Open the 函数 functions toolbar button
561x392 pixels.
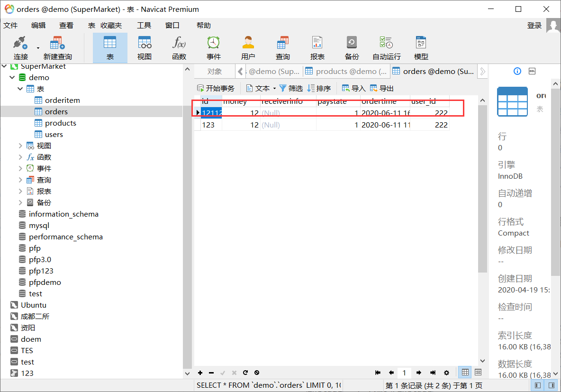point(179,48)
